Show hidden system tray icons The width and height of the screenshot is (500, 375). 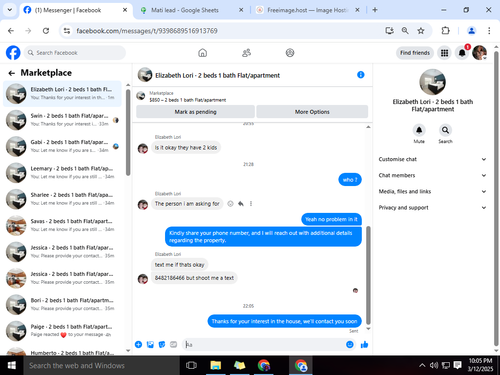[x=422, y=365]
